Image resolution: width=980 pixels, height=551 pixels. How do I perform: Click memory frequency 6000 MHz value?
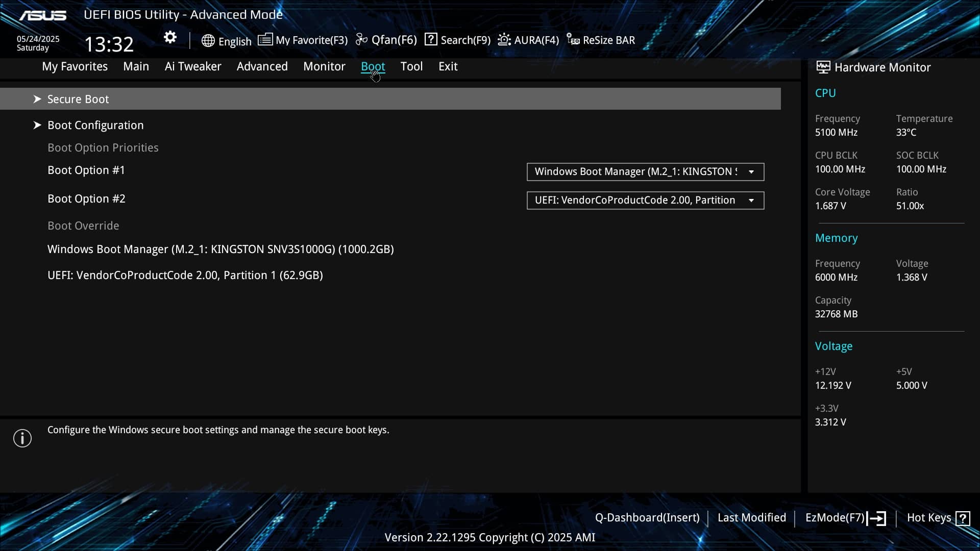click(836, 277)
